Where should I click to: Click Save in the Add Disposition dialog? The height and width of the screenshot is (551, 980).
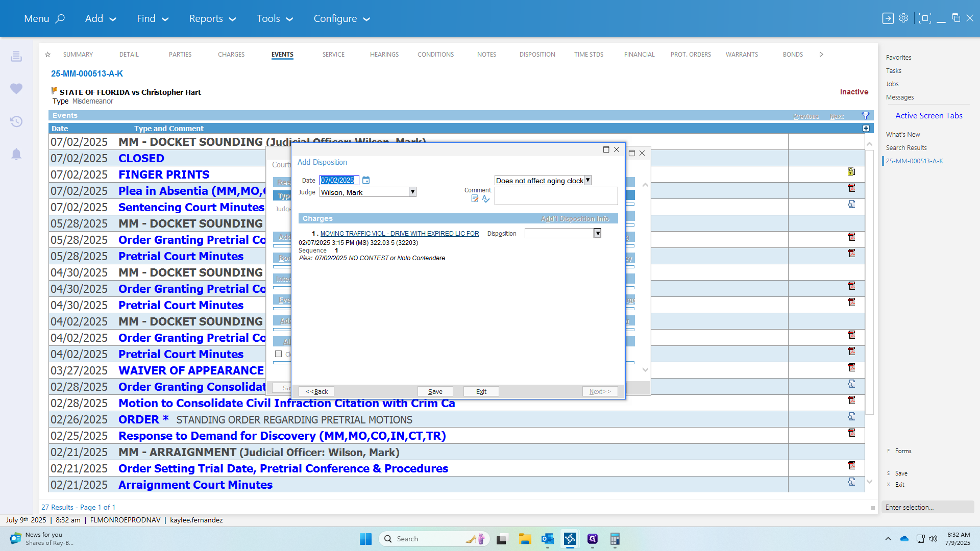(435, 391)
